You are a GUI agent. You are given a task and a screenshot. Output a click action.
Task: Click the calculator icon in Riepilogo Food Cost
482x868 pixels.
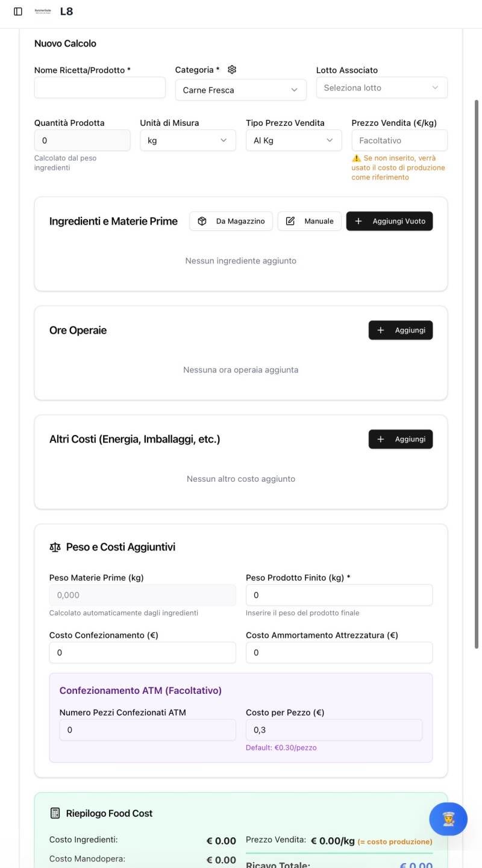55,813
